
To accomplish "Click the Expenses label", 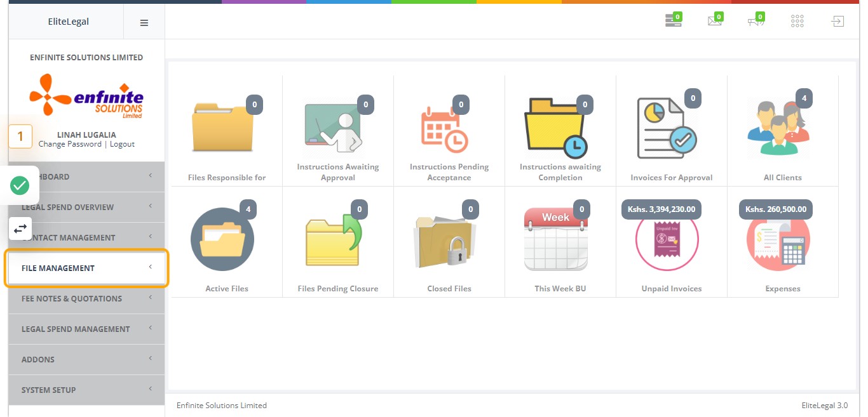I will pyautogui.click(x=783, y=289).
